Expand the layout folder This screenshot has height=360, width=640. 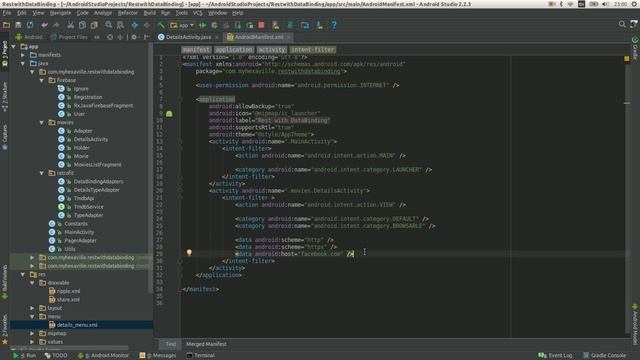coord(32,308)
